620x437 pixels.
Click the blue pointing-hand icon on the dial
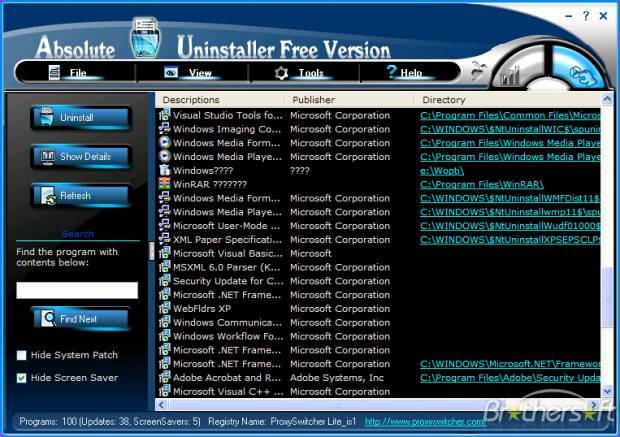click(582, 75)
